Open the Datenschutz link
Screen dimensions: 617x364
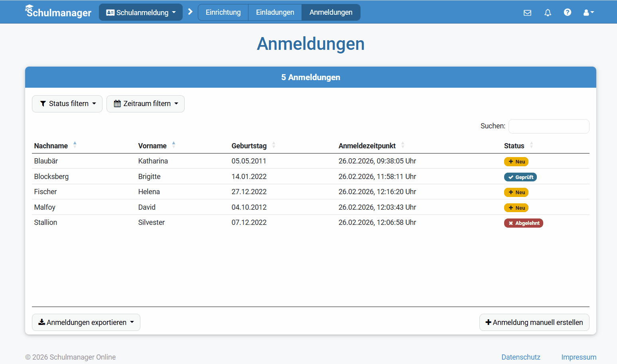(521, 357)
